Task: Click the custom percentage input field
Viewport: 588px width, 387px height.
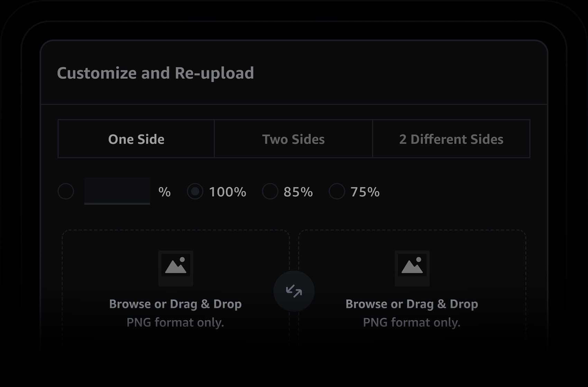Action: [x=117, y=191]
